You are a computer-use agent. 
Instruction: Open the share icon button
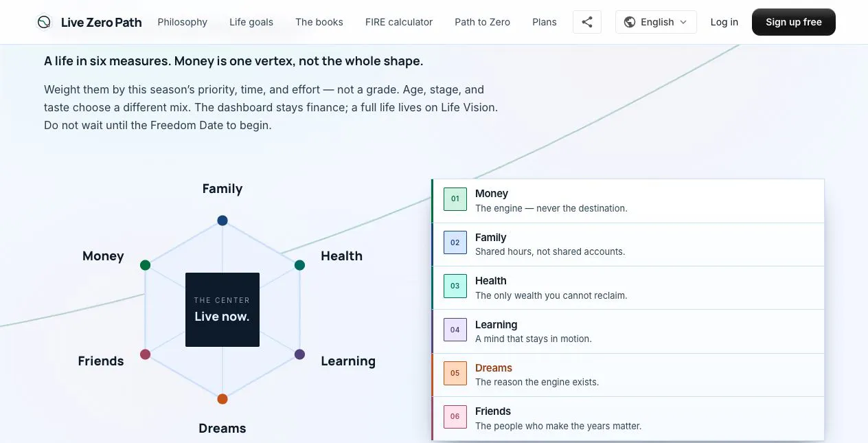coord(587,22)
